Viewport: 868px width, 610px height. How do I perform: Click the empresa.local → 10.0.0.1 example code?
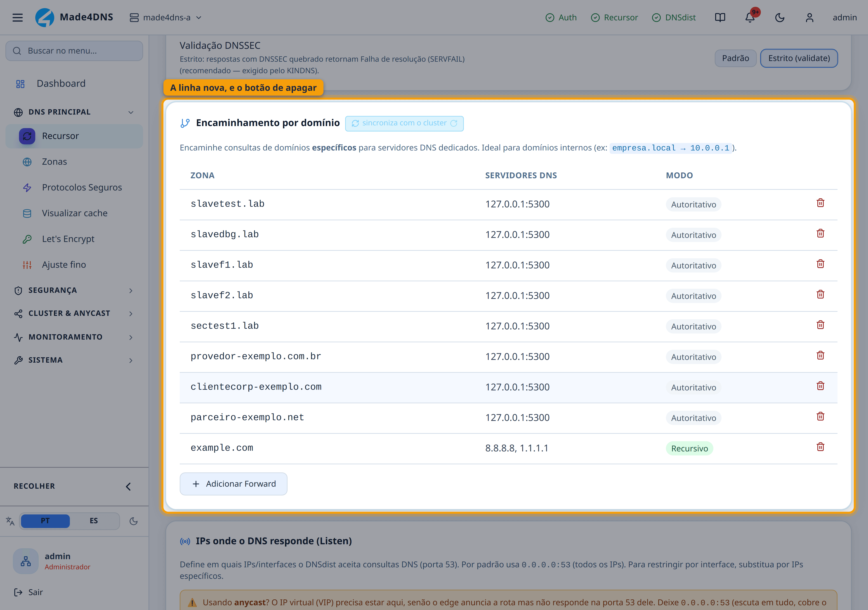tap(671, 148)
